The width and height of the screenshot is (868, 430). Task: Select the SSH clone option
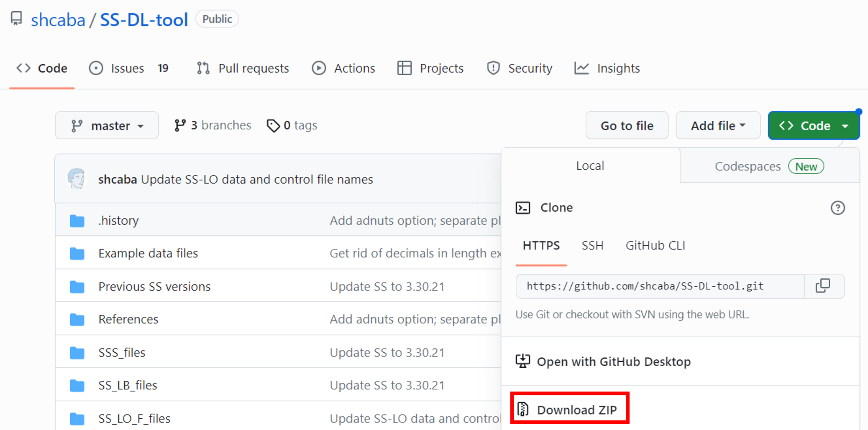tap(593, 245)
